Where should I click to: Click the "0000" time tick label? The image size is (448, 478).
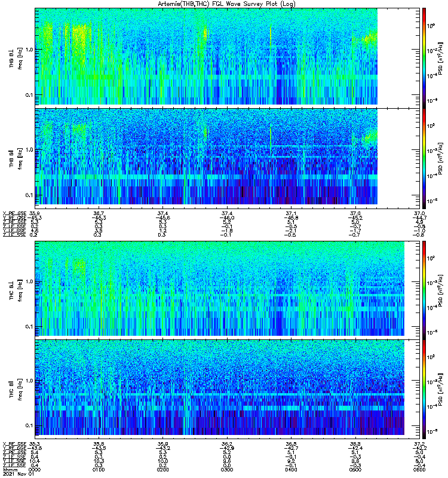click(35, 470)
